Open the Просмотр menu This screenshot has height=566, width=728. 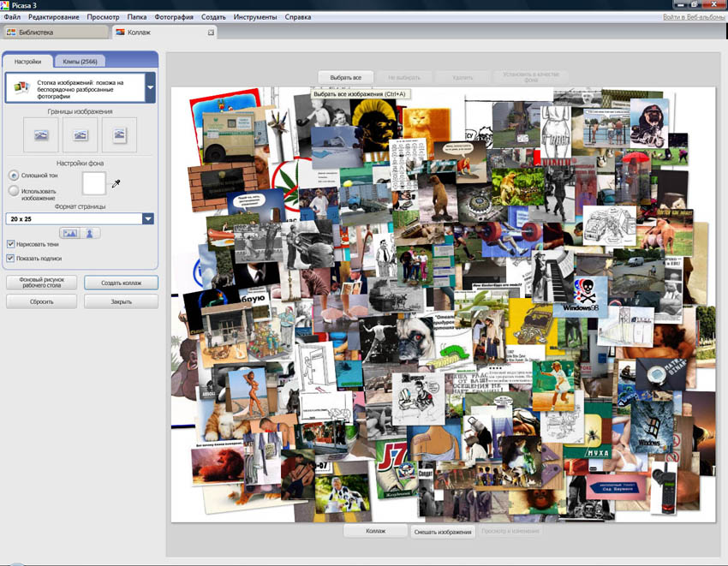(x=103, y=17)
